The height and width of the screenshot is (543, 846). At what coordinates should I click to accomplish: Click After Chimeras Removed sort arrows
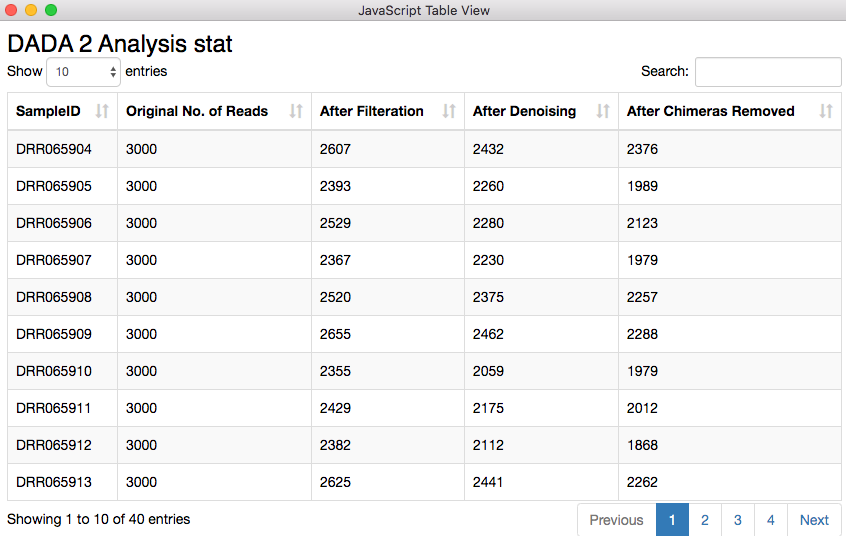point(825,111)
